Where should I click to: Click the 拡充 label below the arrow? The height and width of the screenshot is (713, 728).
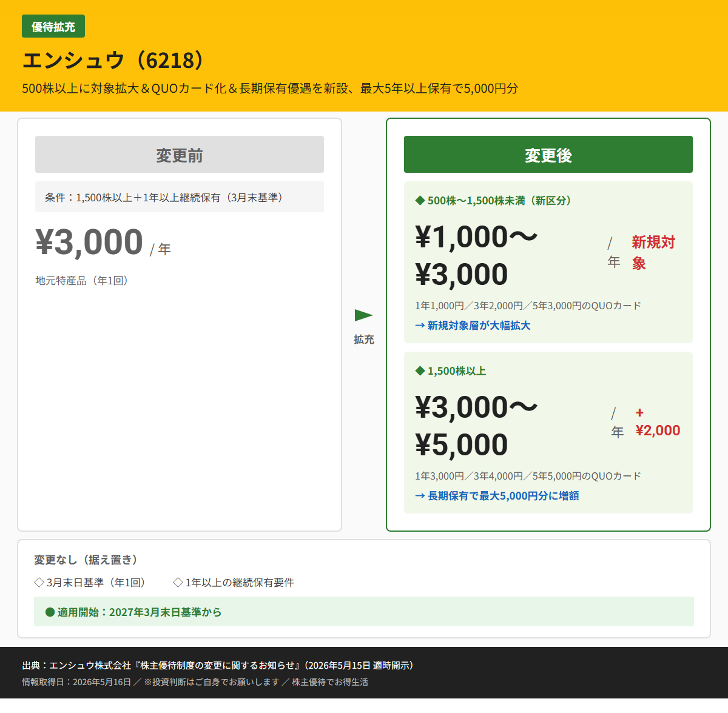pyautogui.click(x=364, y=340)
